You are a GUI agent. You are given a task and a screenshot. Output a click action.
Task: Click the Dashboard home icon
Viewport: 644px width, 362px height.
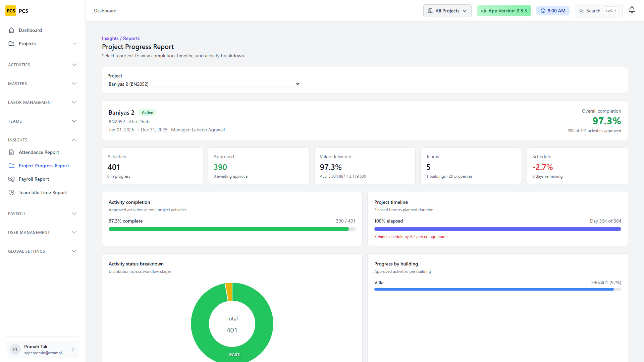(x=11, y=30)
